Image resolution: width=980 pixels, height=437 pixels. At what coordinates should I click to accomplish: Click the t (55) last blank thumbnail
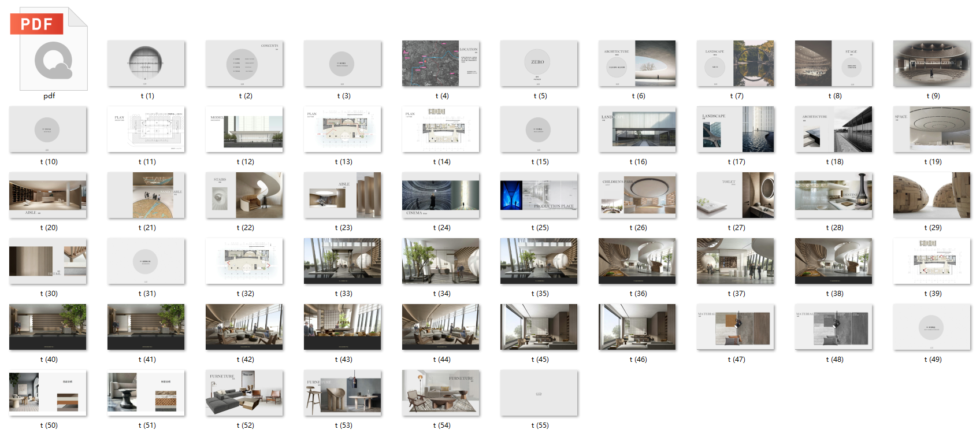(539, 393)
